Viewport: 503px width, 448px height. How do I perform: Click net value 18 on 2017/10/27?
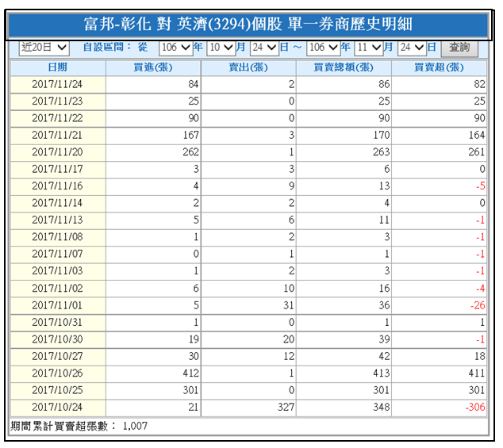click(480, 357)
